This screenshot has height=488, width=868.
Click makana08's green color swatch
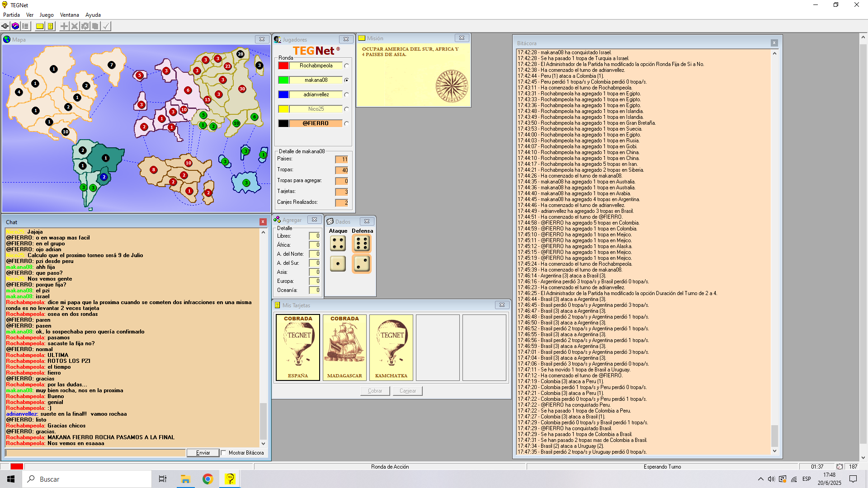tap(283, 80)
